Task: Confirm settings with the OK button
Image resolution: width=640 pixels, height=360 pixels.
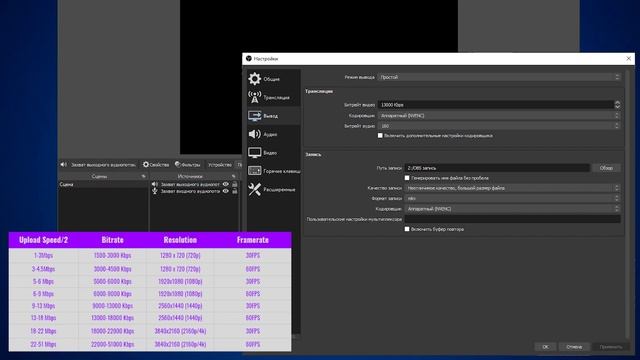Action: 545,347
